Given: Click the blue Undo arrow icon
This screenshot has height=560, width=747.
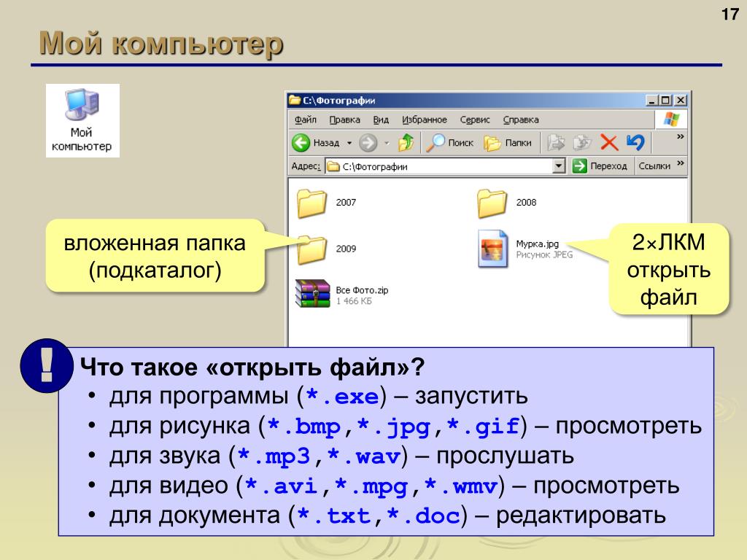Looking at the screenshot, I should [635, 142].
